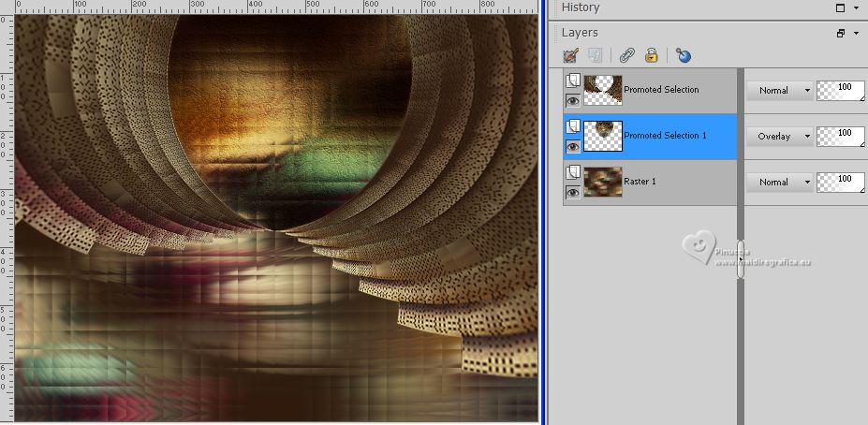The width and height of the screenshot is (868, 425).
Task: Open Layers panel options dropdown arrow
Action: coord(857,33)
